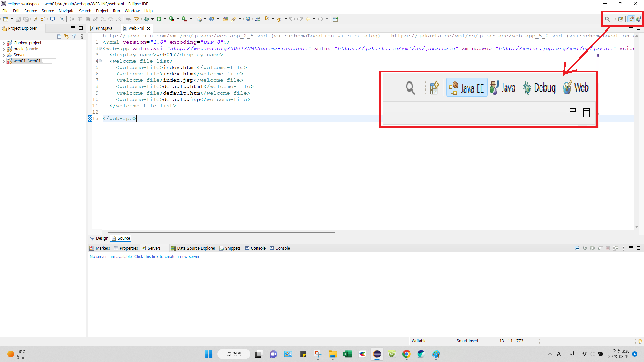The height and width of the screenshot is (362, 644).
Task: Toggle fold marker on the welcome-file-list line
Action: (100, 61)
